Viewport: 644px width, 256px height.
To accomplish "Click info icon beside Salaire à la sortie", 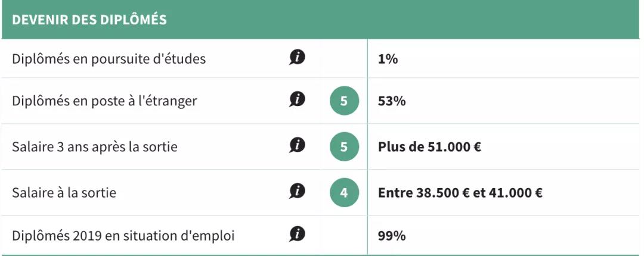I will pyautogui.click(x=297, y=191).
